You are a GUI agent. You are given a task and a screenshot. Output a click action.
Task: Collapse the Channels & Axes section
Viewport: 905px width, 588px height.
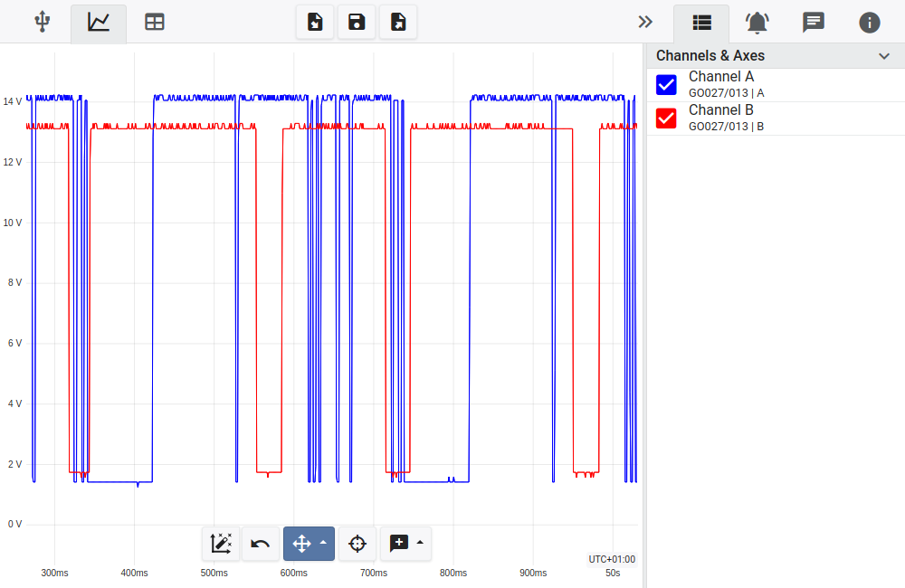pos(884,56)
